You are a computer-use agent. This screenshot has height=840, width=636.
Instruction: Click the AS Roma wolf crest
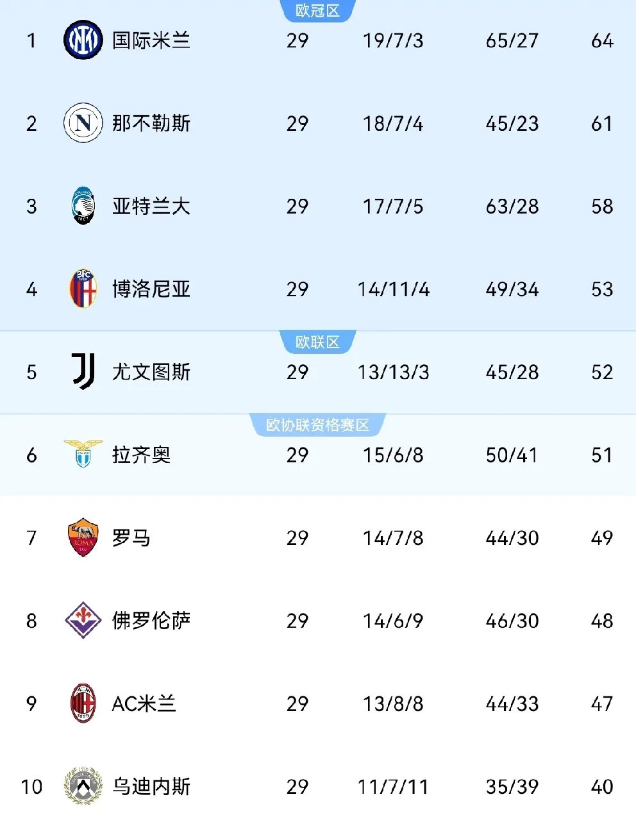tap(82, 538)
